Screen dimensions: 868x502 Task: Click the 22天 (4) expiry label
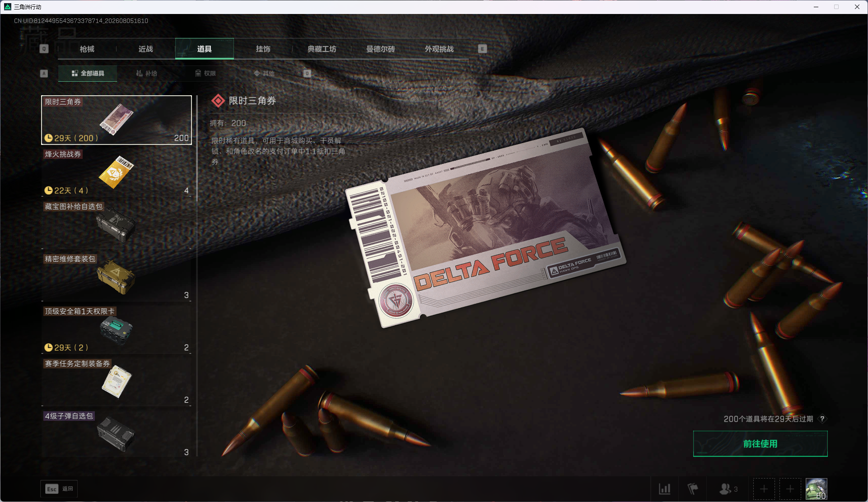point(66,191)
